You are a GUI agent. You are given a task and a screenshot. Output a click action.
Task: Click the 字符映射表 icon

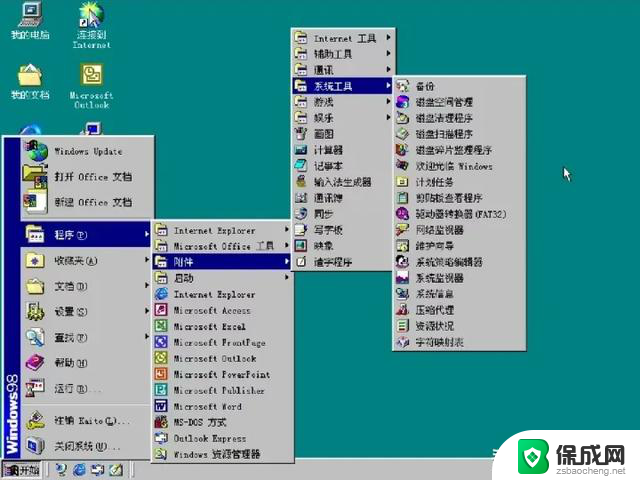click(402, 342)
